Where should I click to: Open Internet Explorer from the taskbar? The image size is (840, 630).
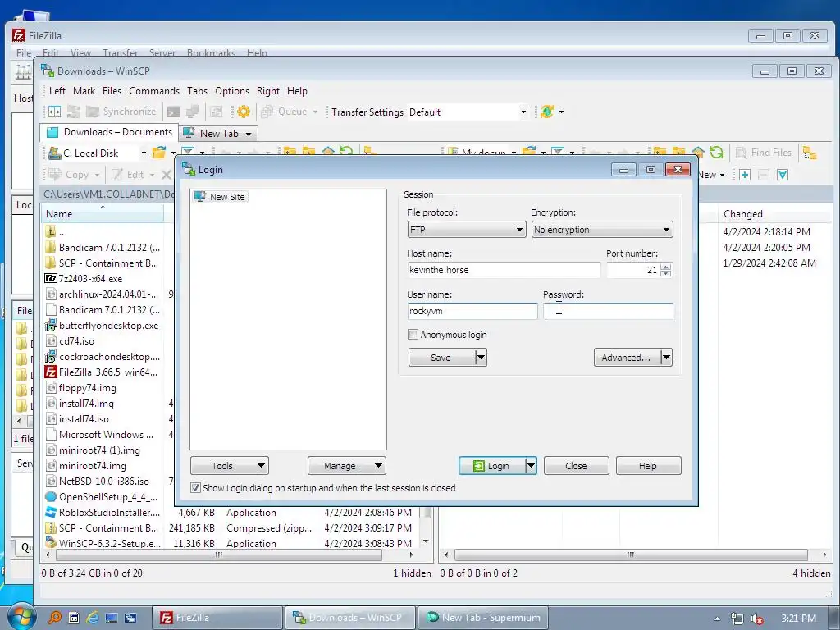93,618
